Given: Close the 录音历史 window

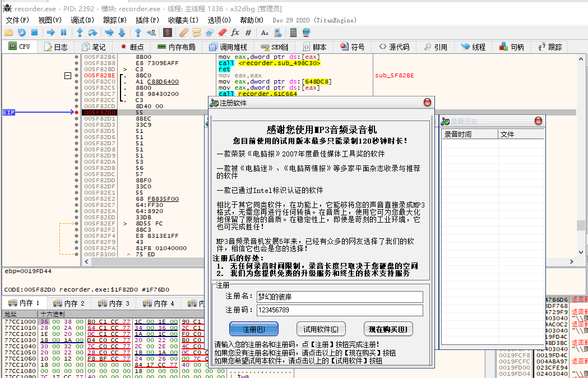Looking at the screenshot, I should pyautogui.click(x=538, y=121).
